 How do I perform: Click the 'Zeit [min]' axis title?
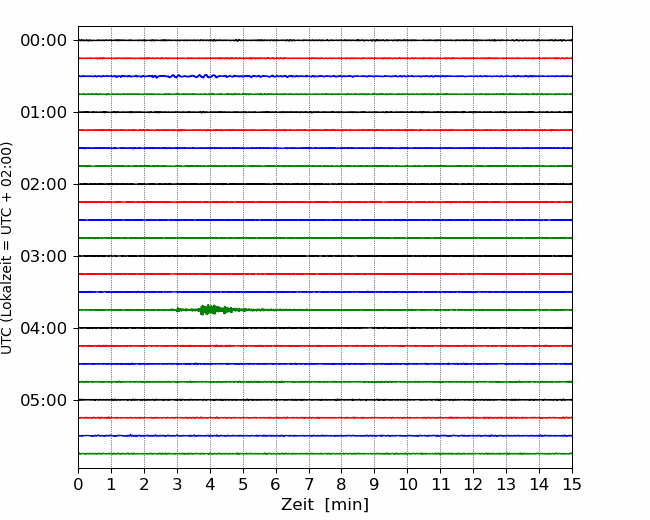[x=325, y=505]
